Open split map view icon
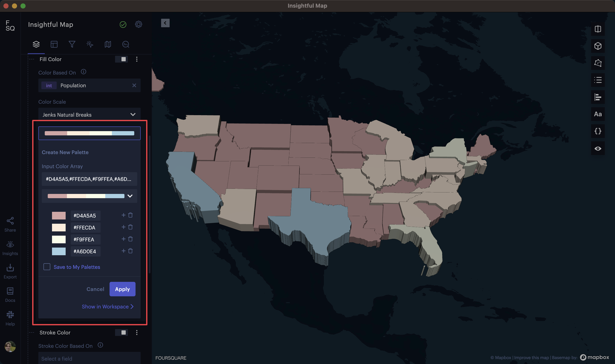615x364 pixels. [x=598, y=29]
